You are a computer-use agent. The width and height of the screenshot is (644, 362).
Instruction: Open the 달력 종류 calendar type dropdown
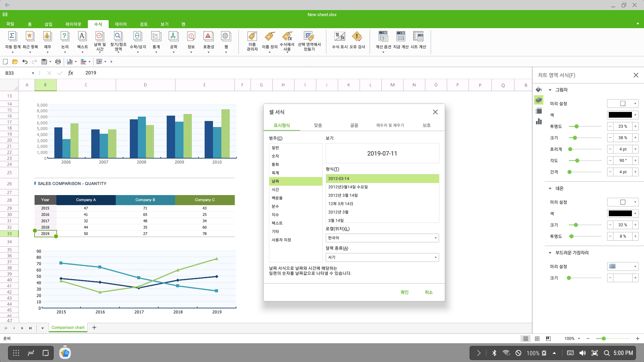(382, 257)
